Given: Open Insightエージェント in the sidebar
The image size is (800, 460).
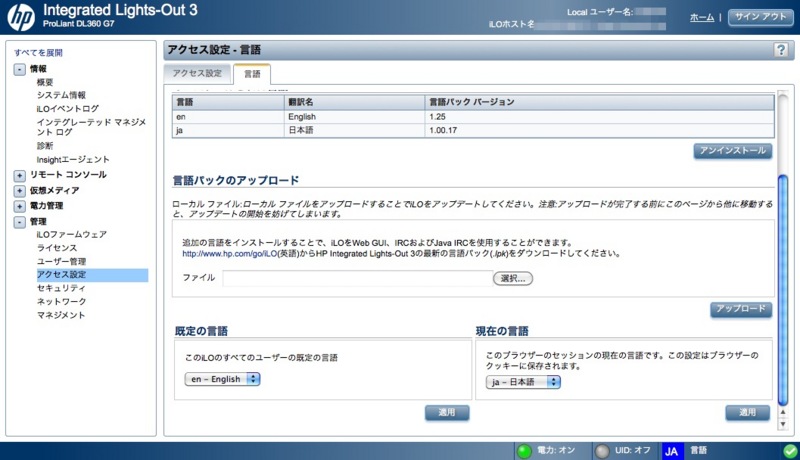Looking at the screenshot, I should 73,160.
